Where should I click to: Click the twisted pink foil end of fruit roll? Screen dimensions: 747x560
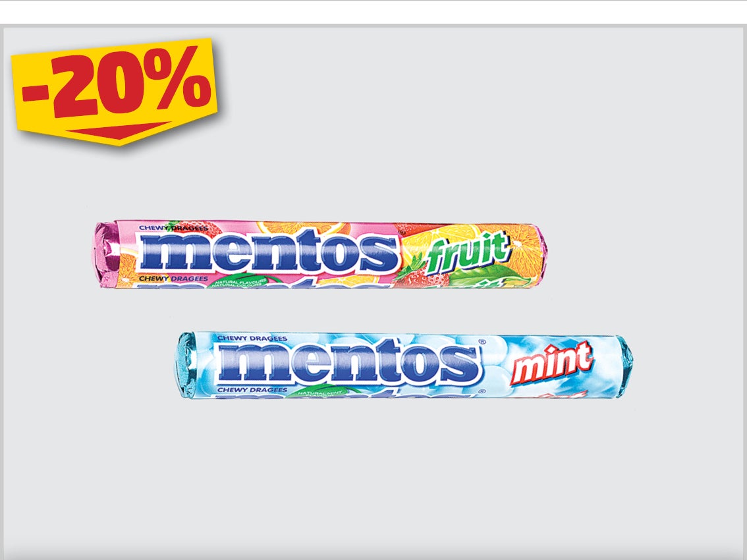pos(105,255)
